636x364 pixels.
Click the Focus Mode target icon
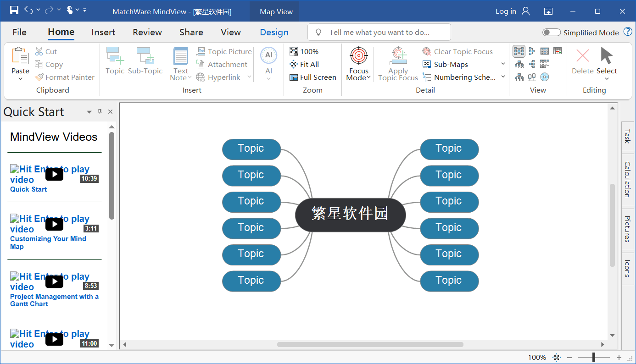[x=358, y=55]
